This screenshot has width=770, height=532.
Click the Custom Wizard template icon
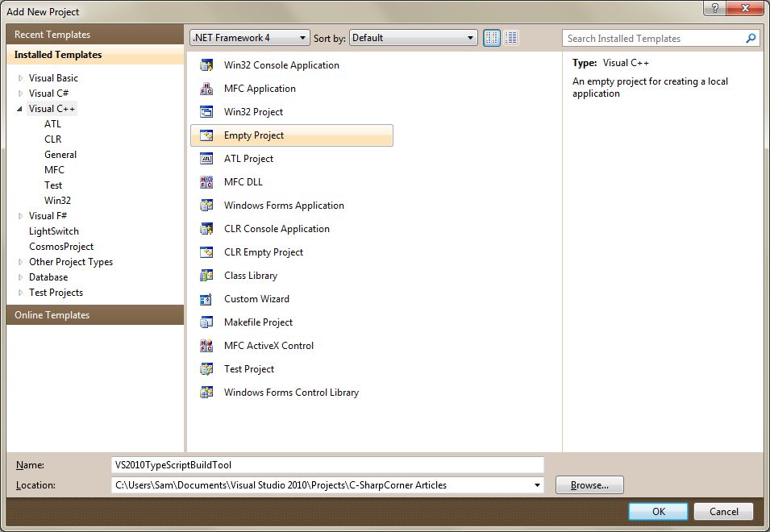(x=206, y=299)
